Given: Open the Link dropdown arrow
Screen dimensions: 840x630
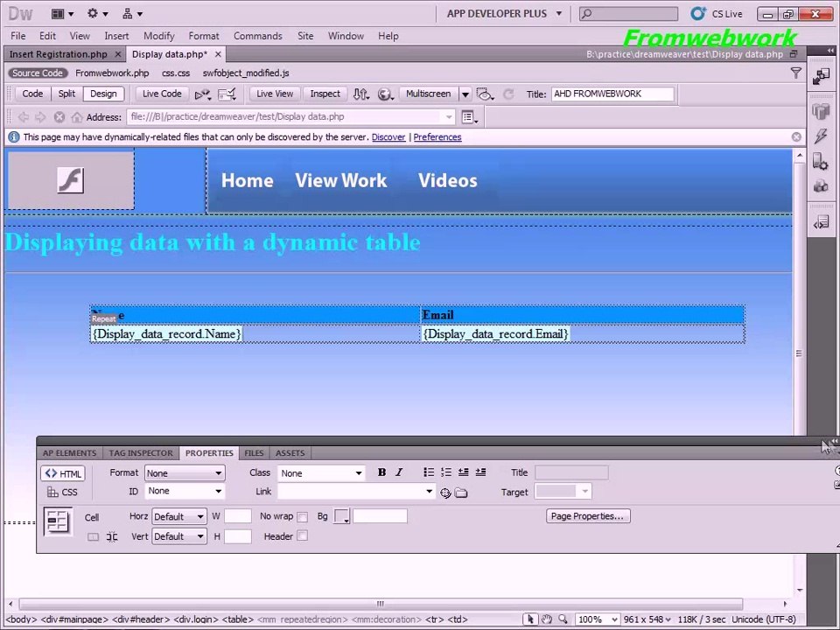Looking at the screenshot, I should 429,492.
